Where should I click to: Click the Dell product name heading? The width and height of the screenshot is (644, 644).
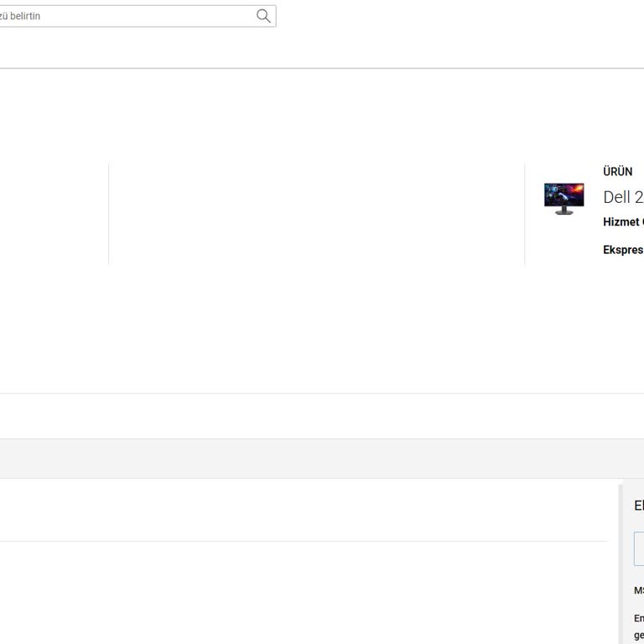pyautogui.click(x=624, y=197)
